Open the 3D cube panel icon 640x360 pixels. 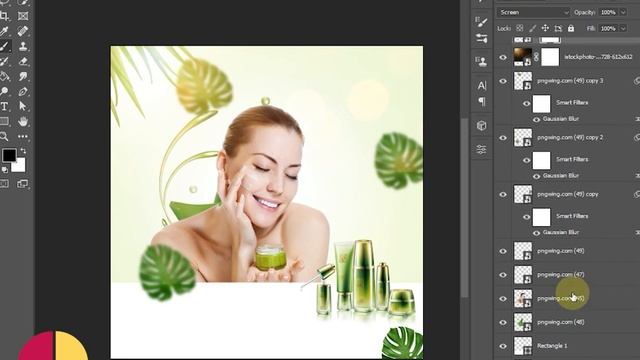[x=482, y=125]
